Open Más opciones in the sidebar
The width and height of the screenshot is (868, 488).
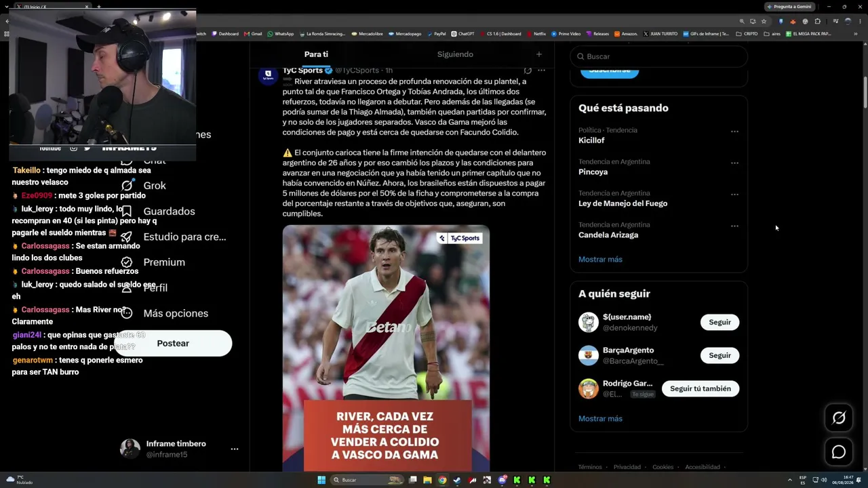click(x=164, y=313)
